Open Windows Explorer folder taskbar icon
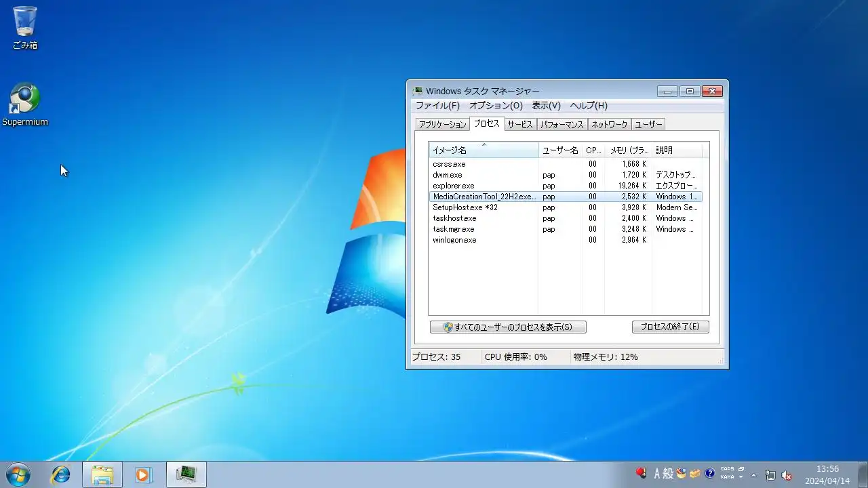Screen dimensions: 868x488 tap(102, 474)
